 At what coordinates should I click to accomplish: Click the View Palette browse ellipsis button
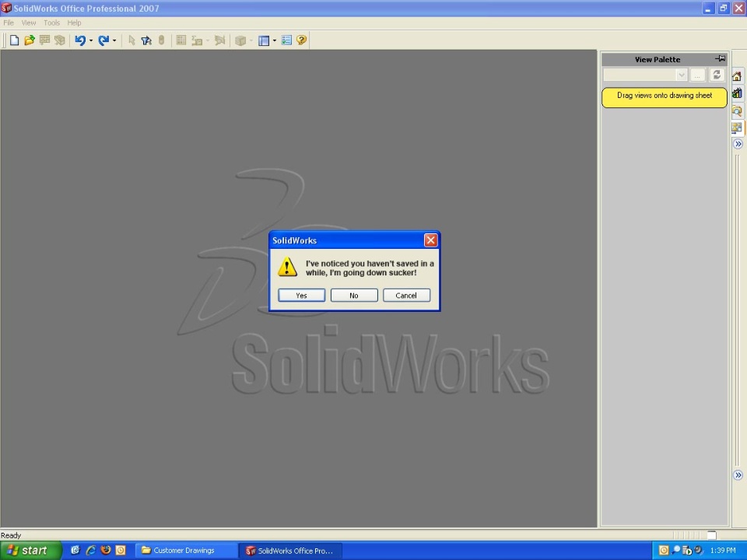697,75
